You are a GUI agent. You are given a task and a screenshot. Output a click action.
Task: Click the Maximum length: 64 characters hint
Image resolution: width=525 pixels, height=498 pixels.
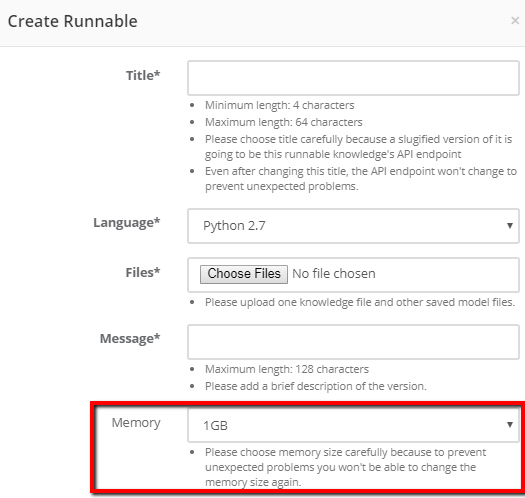click(284, 122)
